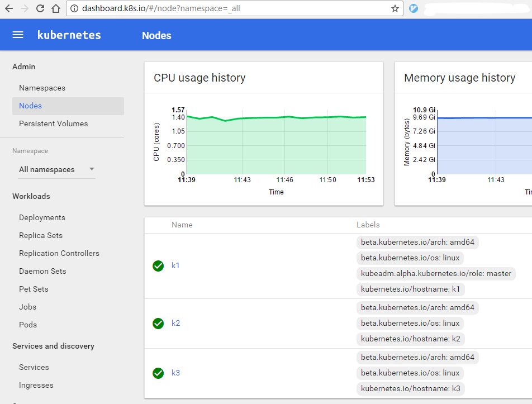532x404 pixels.
Task: Reload the dashboard page
Action: coord(39,8)
